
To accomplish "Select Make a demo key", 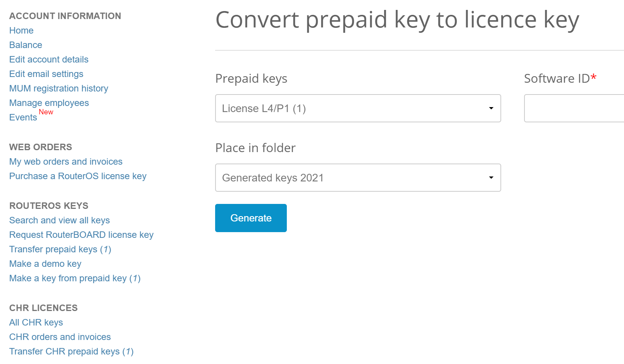I will 45,264.
